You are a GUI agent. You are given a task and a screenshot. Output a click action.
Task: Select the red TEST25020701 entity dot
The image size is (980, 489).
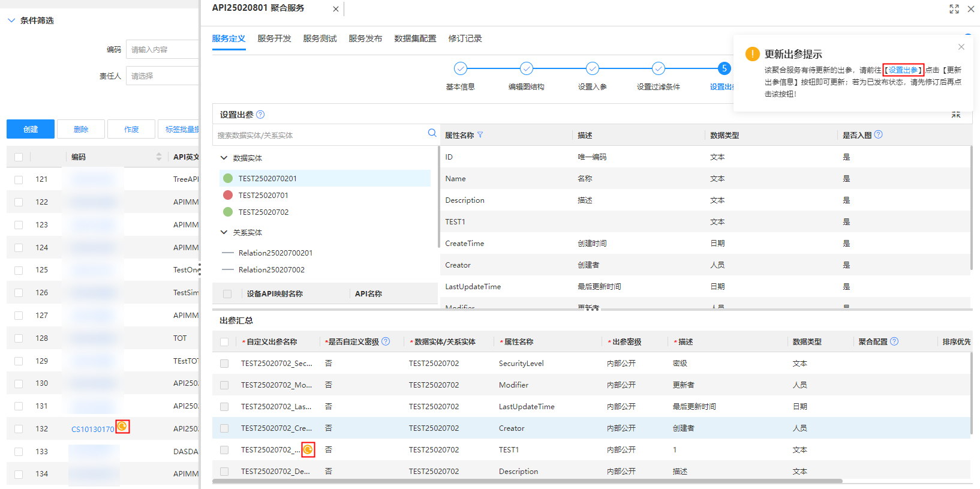228,195
